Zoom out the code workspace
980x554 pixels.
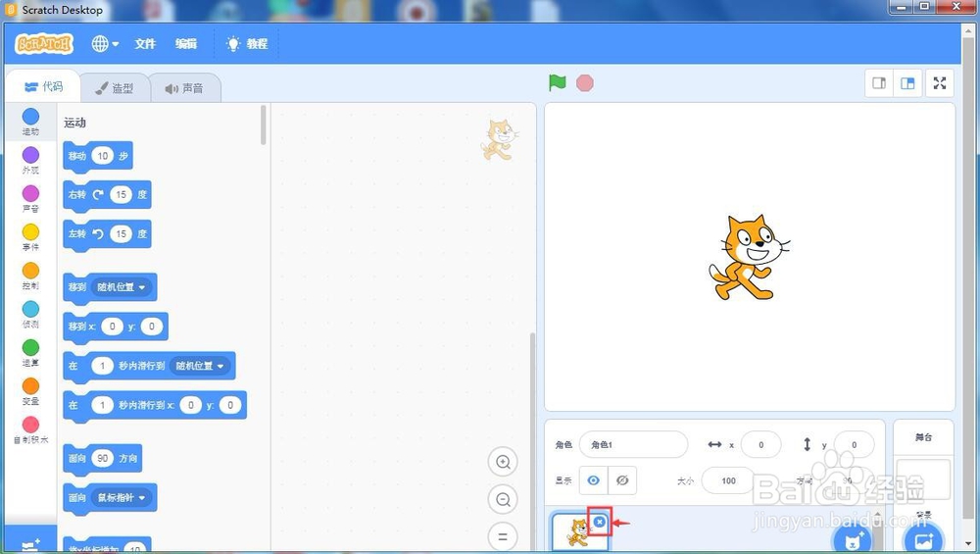503,500
